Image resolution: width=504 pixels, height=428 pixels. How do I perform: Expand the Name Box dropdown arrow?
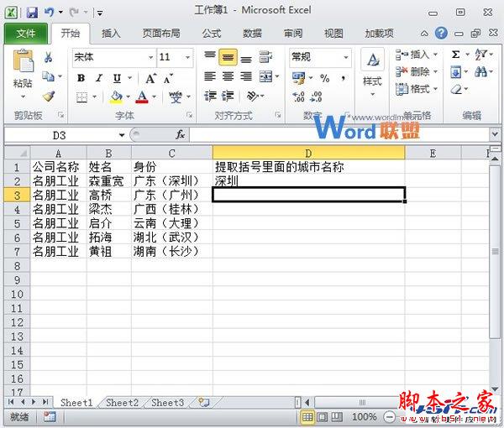point(122,135)
